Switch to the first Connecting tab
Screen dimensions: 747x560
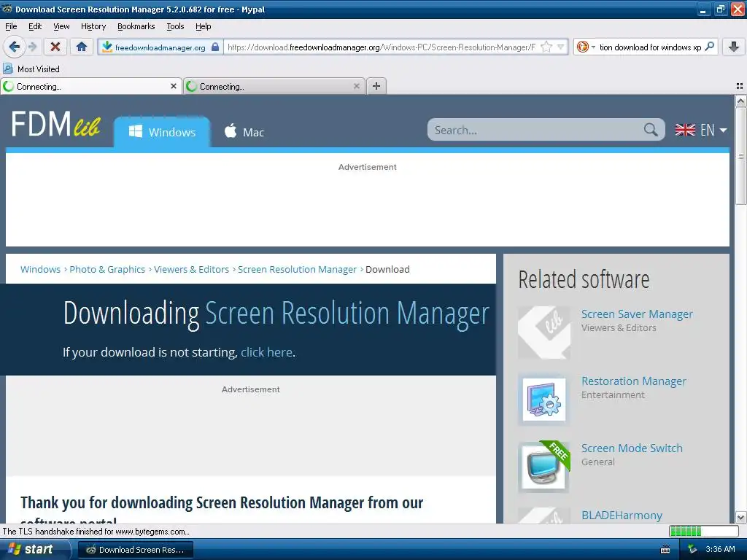tap(90, 86)
